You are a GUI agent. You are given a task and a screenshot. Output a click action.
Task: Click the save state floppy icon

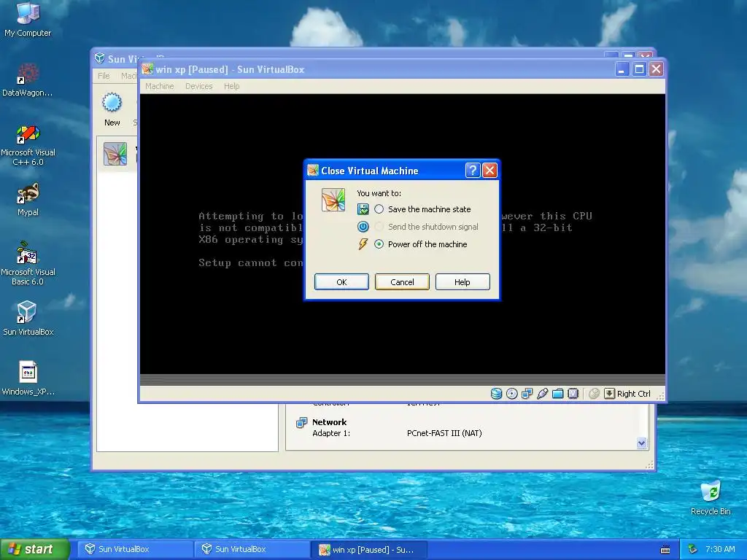(363, 209)
